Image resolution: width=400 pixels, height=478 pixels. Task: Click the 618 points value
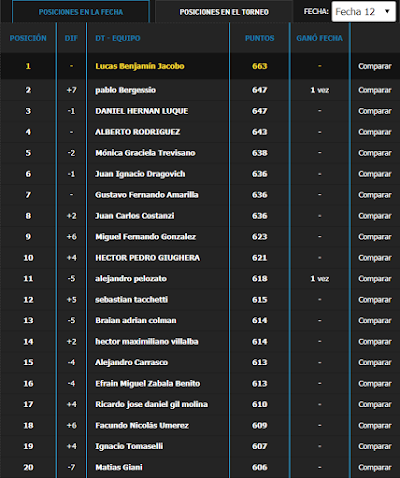pyautogui.click(x=259, y=279)
